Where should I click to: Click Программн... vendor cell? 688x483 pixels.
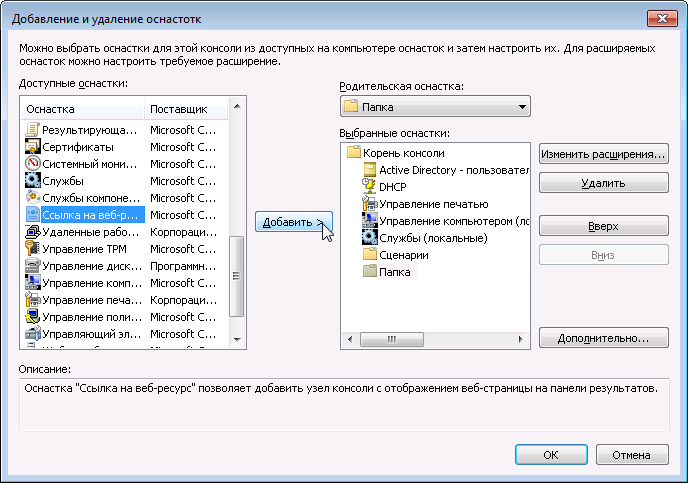pos(183,266)
